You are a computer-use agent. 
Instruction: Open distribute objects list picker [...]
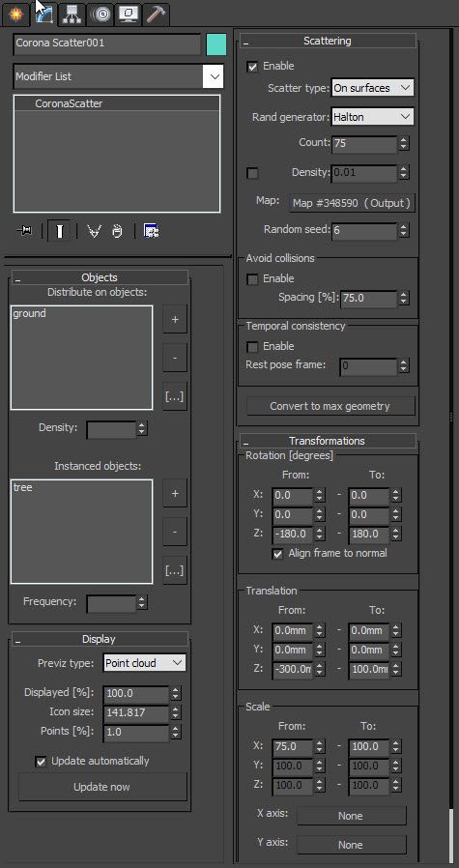(175, 396)
